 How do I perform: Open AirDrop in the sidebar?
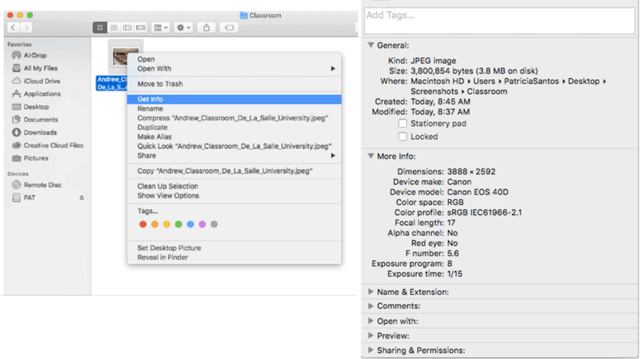(x=35, y=55)
